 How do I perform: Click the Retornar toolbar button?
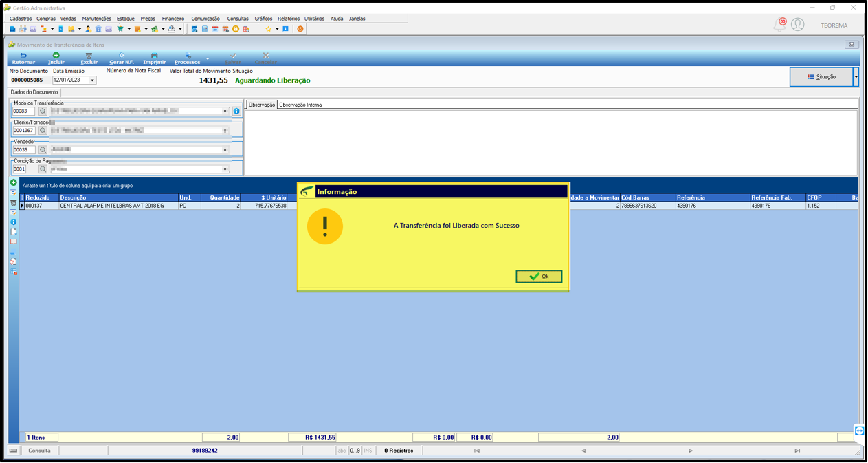[23, 58]
